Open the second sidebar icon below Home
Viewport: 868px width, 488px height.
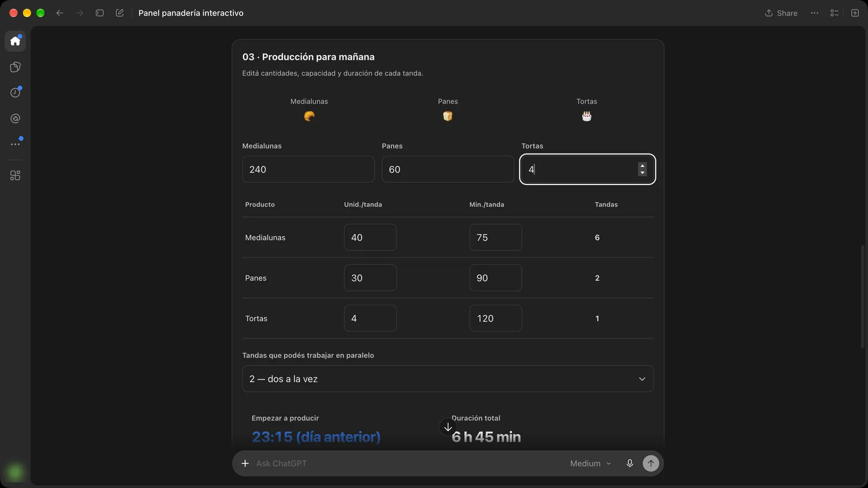click(x=15, y=67)
